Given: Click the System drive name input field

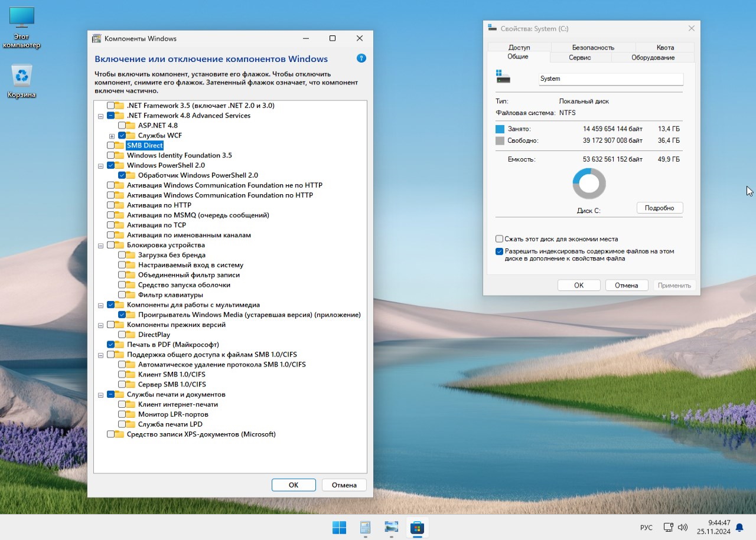Looking at the screenshot, I should click(611, 78).
